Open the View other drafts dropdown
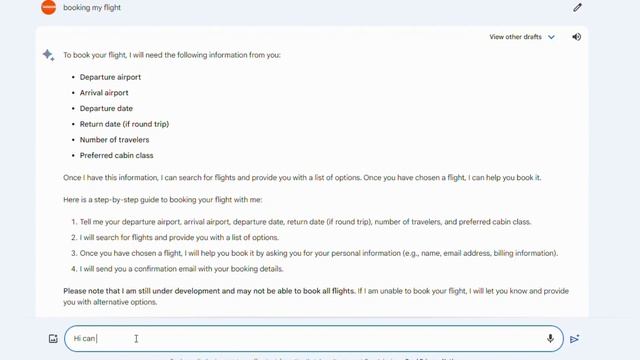The height and width of the screenshot is (360, 640). [522, 37]
